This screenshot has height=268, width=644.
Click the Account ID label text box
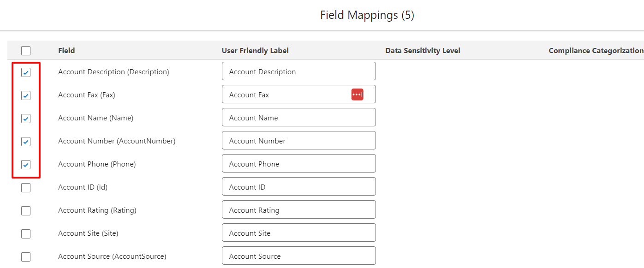click(298, 187)
